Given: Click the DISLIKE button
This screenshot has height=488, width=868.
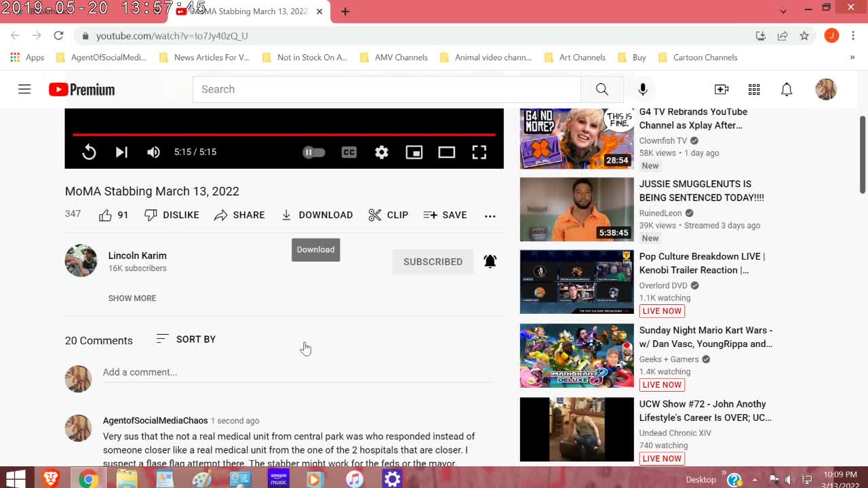Looking at the screenshot, I should pos(172,215).
